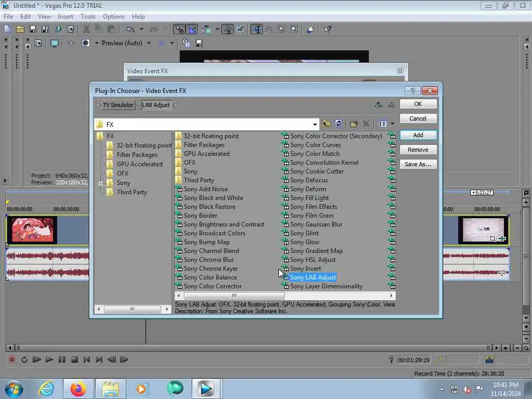Image resolution: width=532 pixels, height=399 pixels.
Task: Toggle Auto Ripple mode
Action: [x=207, y=29]
